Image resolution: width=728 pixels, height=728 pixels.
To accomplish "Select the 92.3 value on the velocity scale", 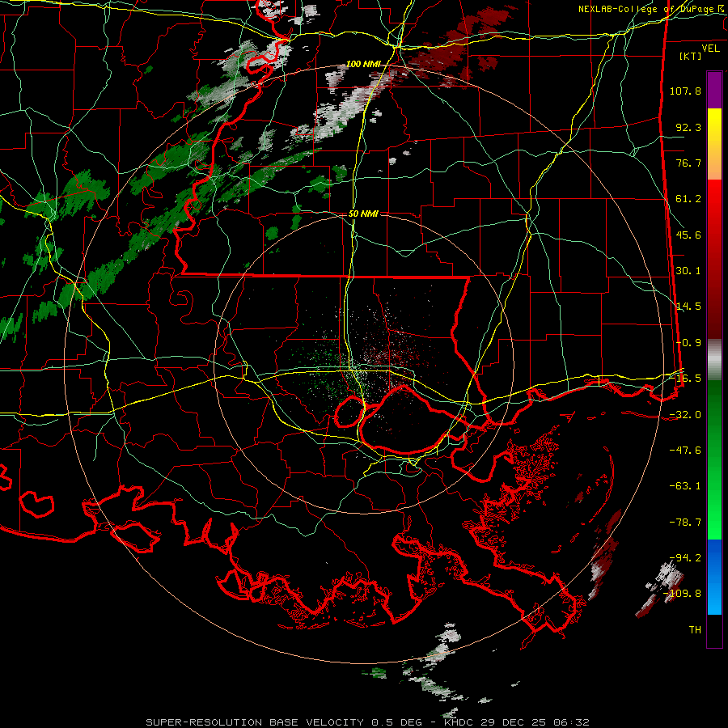I will click(688, 127).
